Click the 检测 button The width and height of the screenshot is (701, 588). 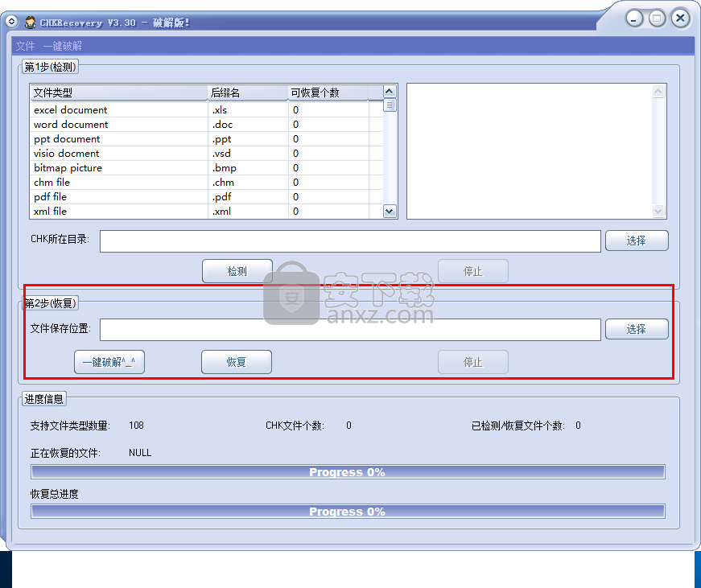click(237, 271)
